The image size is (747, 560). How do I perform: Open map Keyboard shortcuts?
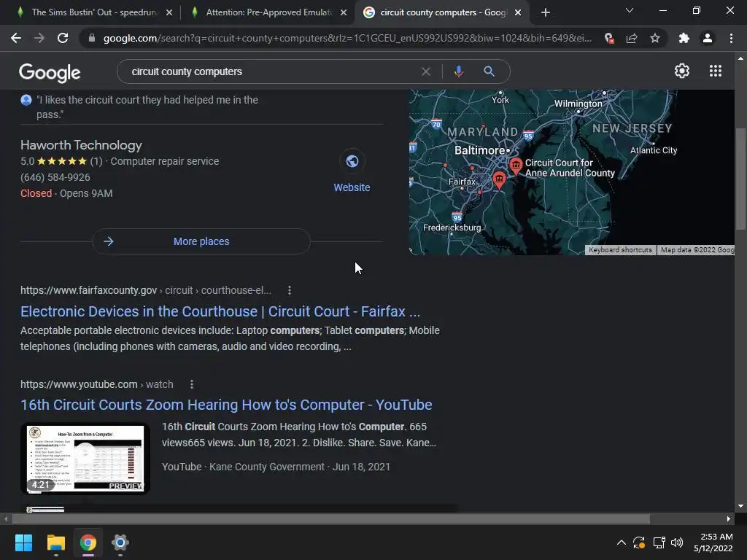tap(620, 250)
